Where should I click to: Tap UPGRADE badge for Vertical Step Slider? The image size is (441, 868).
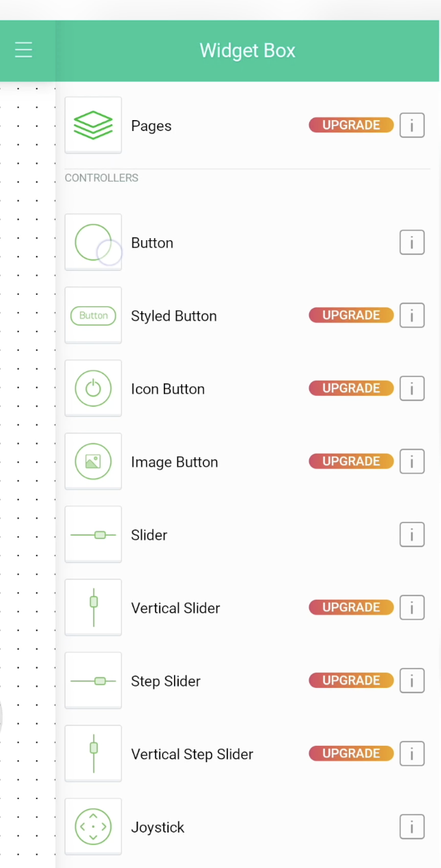pyautogui.click(x=351, y=753)
